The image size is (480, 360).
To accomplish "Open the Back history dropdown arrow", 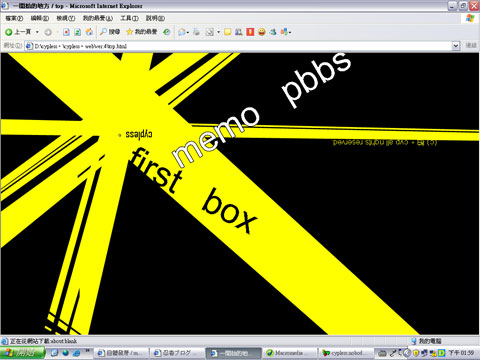I will click(x=37, y=32).
